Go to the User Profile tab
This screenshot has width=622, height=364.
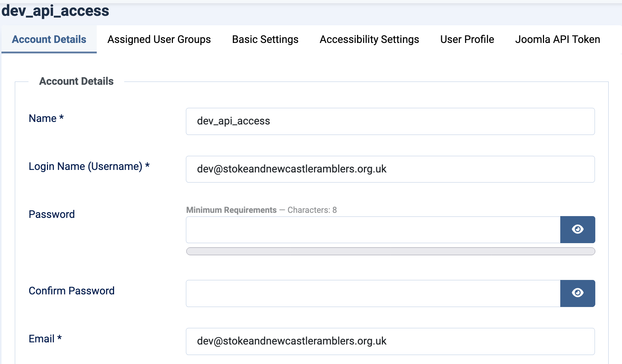click(x=467, y=39)
